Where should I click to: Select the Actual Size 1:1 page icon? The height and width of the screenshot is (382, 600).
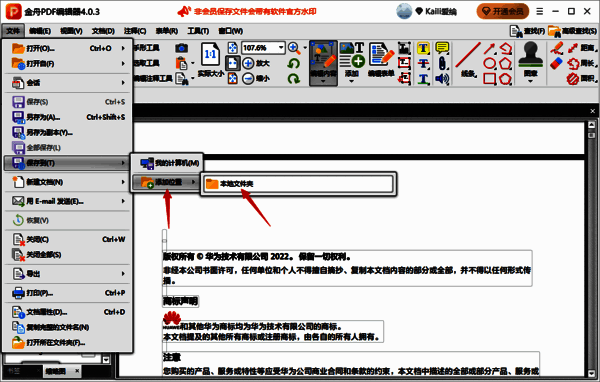click(210, 54)
